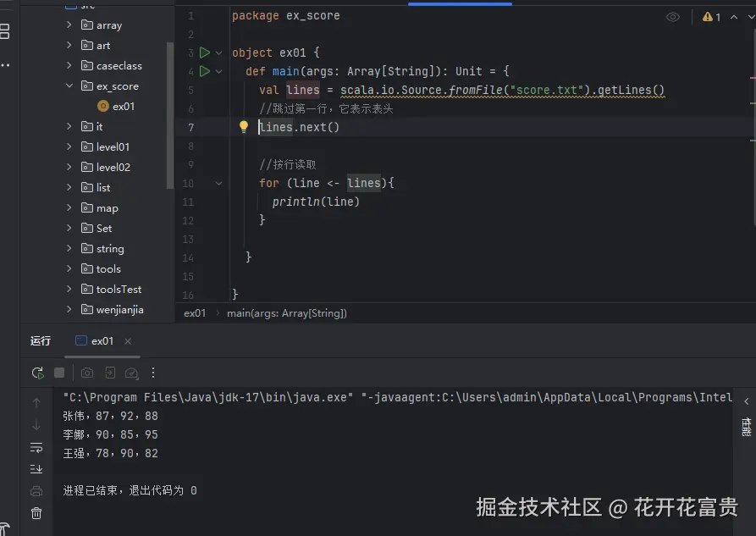Click the Rerun ex01 icon
The width and height of the screenshot is (756, 536).
point(37,373)
